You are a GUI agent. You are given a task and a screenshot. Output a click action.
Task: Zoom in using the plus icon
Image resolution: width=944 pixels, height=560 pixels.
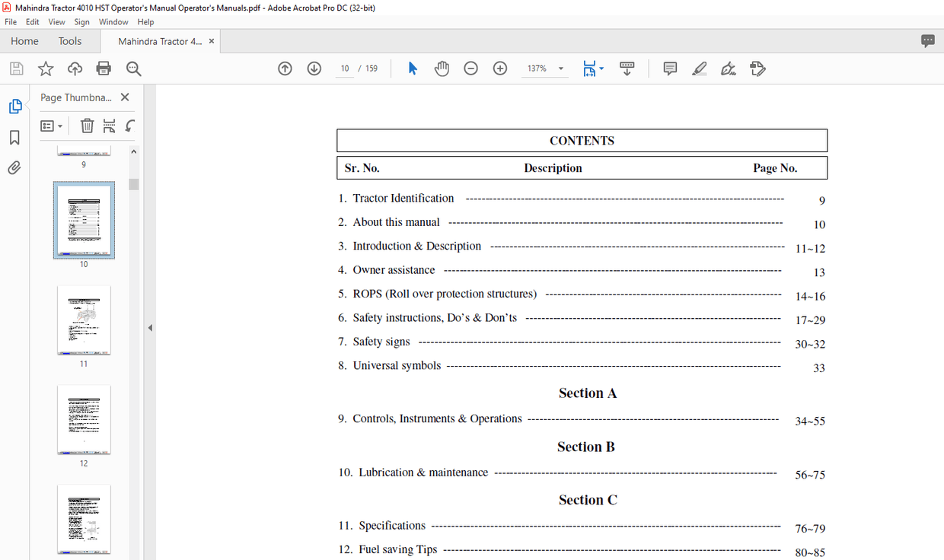pos(499,68)
